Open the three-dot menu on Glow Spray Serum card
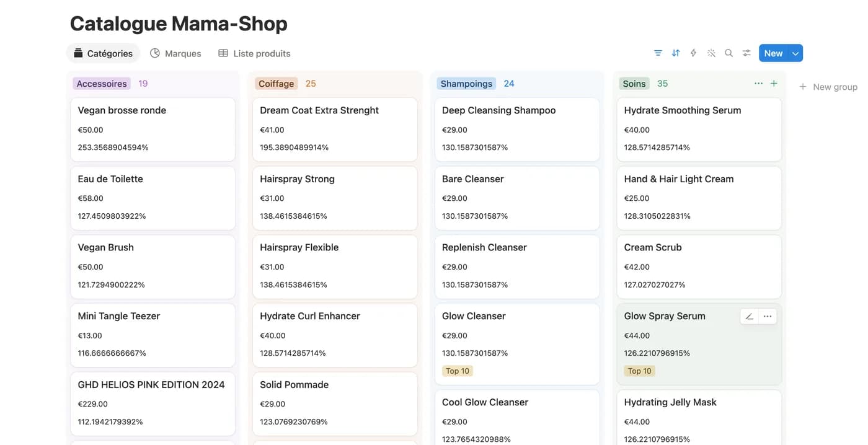Screen dimensions: 868x445 [768, 317]
